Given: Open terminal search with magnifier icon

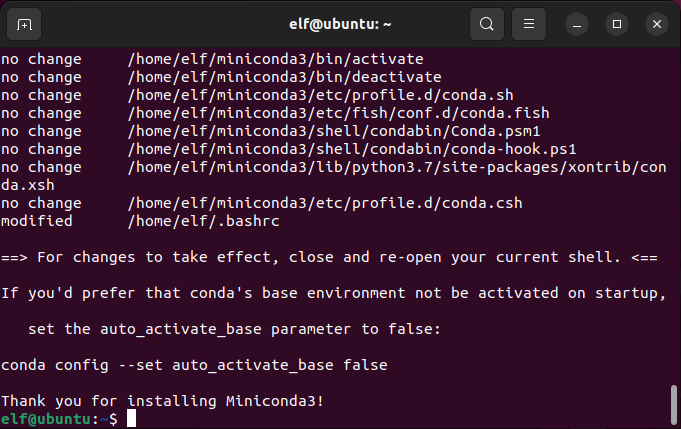Looking at the screenshot, I should coord(487,24).
